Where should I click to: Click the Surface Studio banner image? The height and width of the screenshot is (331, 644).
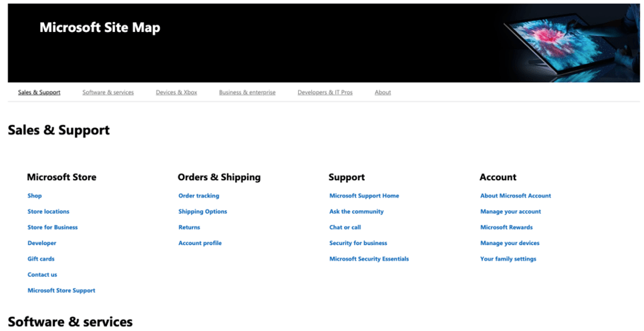[571, 43]
